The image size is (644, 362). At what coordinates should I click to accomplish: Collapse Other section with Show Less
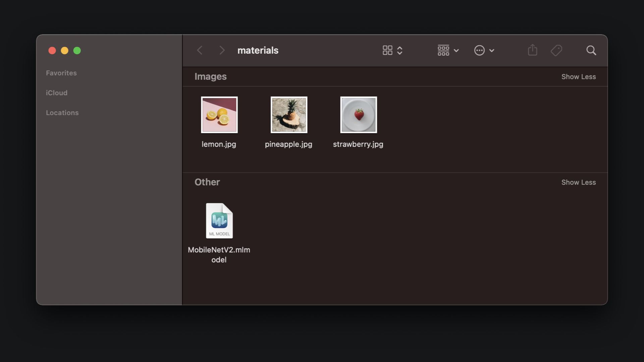coord(578,182)
